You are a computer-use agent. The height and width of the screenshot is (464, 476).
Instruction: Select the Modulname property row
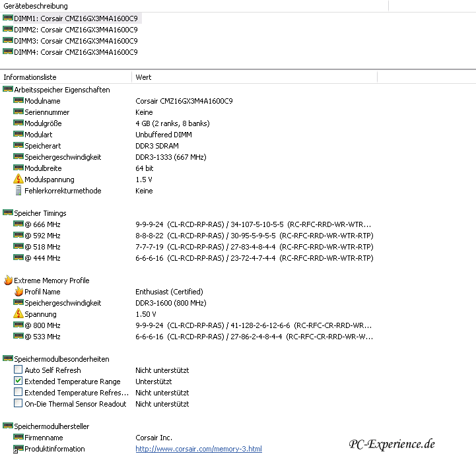(x=42, y=101)
